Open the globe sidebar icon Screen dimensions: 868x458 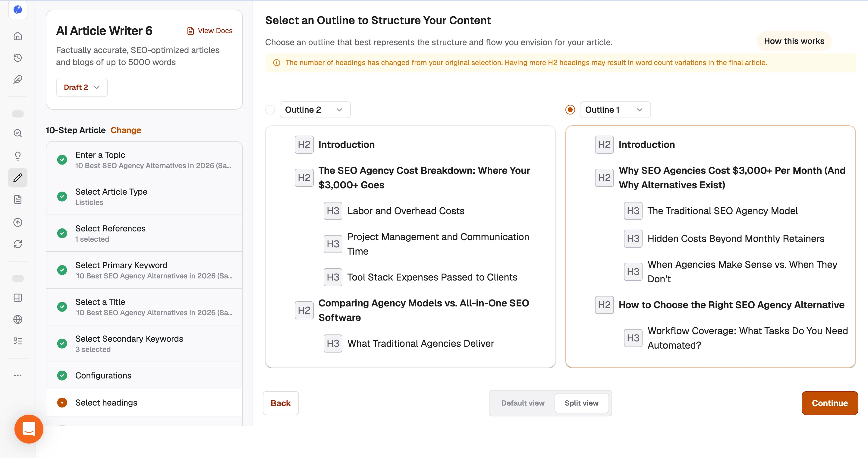[x=18, y=319]
